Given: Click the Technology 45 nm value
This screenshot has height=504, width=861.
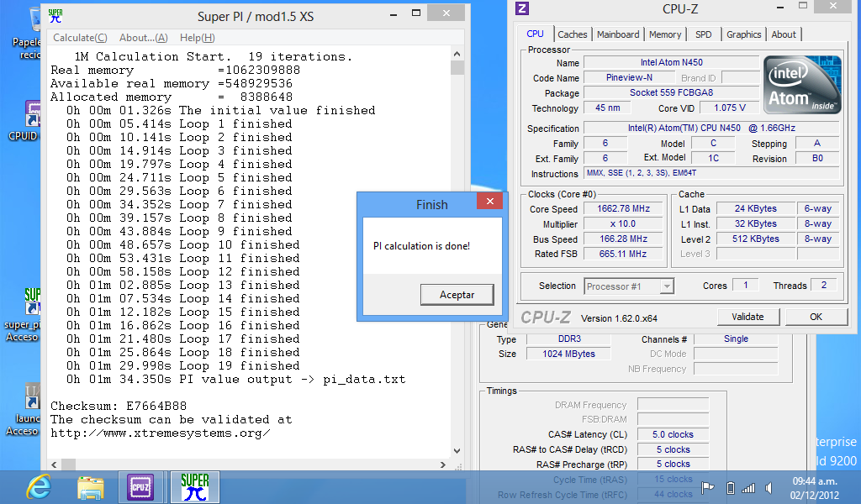Looking at the screenshot, I should click(x=608, y=108).
